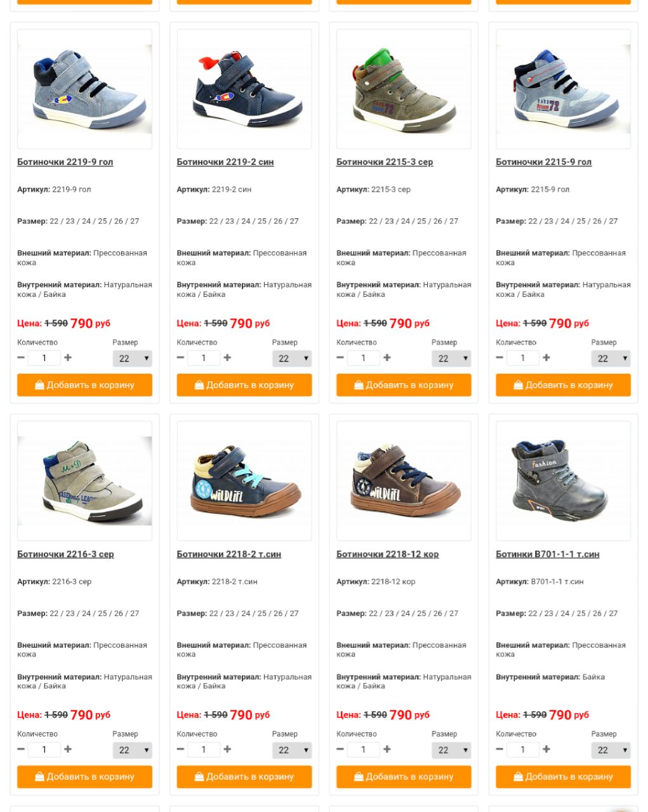Viewport: 648px width, 812px height.
Task: Add Ботиночки 2218-12 кор to cart
Action: click(x=404, y=776)
